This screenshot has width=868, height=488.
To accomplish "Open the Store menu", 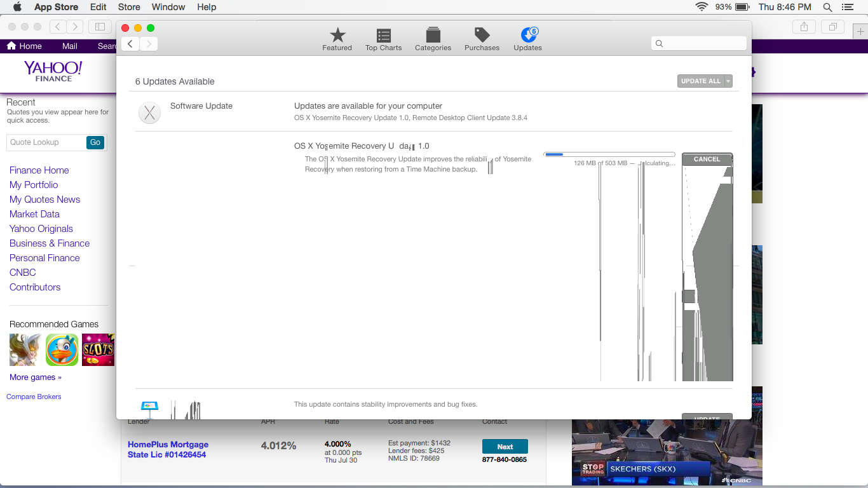I will pyautogui.click(x=129, y=7).
